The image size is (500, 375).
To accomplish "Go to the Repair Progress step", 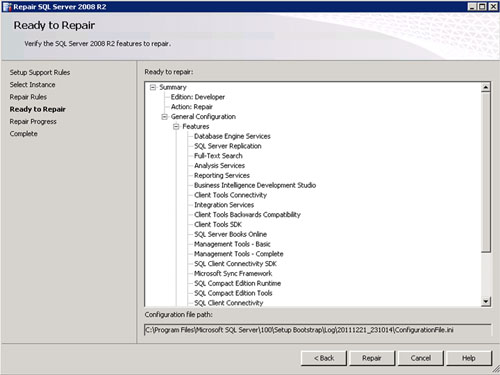I will click(x=33, y=121).
